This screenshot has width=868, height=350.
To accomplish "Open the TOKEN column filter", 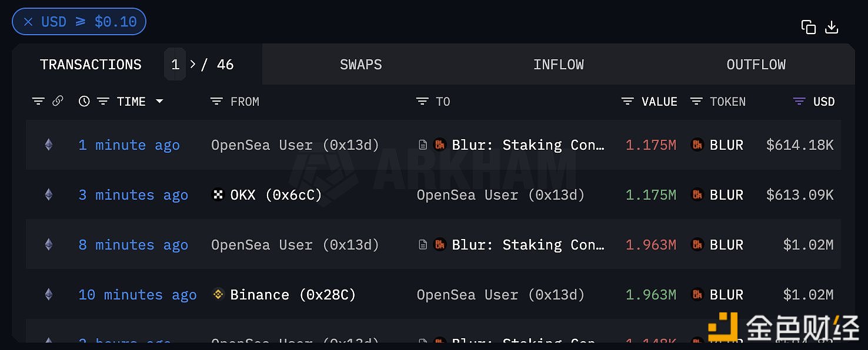I will 696,102.
